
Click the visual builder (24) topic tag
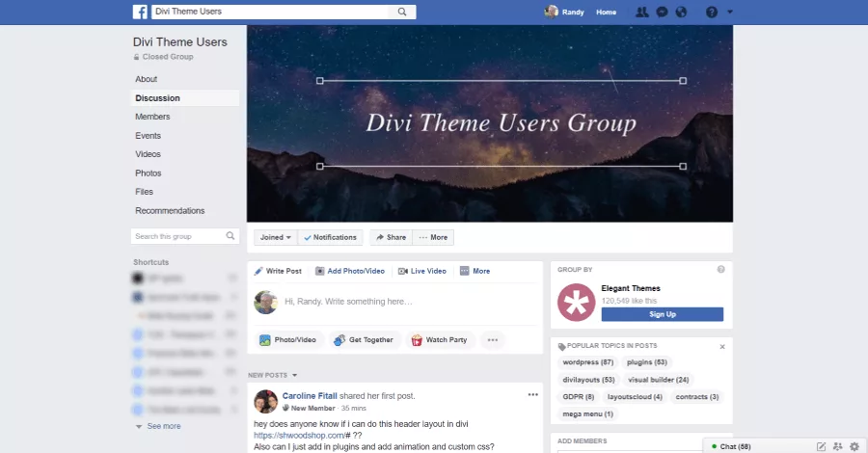pyautogui.click(x=658, y=380)
